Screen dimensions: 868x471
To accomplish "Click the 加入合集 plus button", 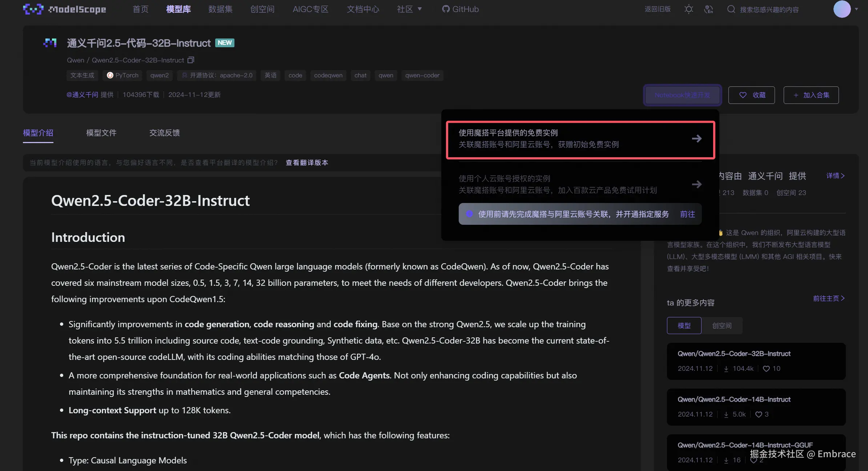I will tap(811, 95).
